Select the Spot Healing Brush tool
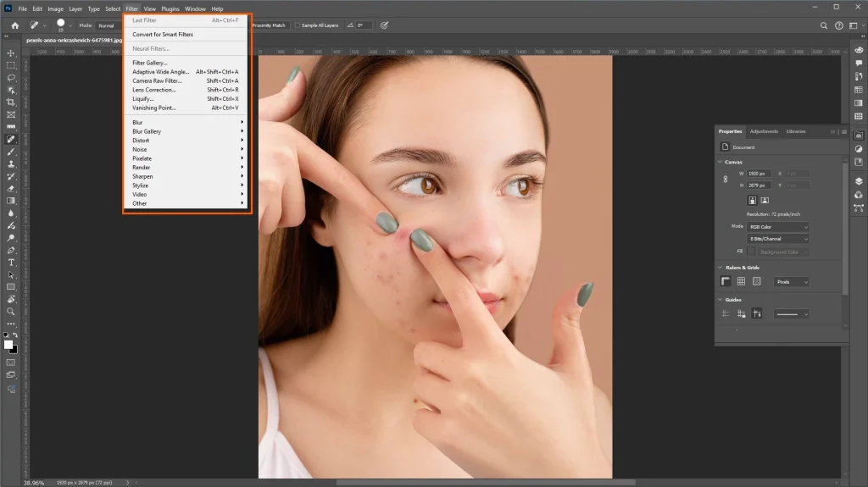The width and height of the screenshot is (868, 487). [x=10, y=140]
